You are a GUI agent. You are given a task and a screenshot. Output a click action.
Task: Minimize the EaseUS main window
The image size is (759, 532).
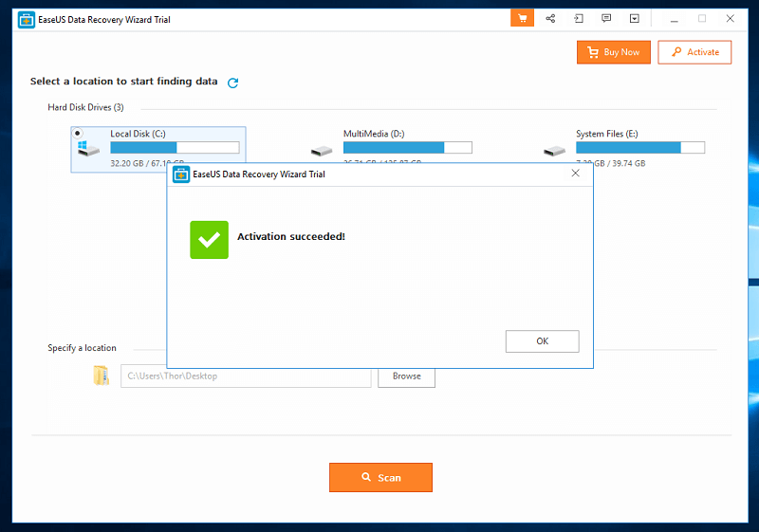tap(674, 19)
